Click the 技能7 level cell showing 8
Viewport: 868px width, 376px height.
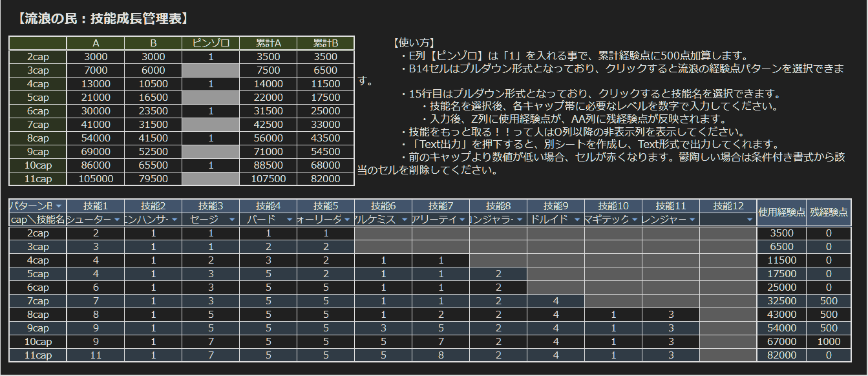coord(441,355)
